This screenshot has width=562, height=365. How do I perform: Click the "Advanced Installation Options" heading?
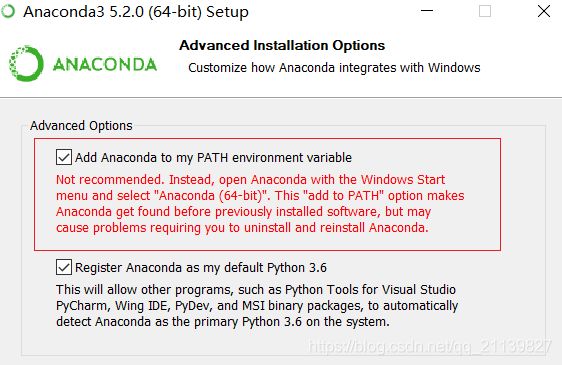[282, 46]
